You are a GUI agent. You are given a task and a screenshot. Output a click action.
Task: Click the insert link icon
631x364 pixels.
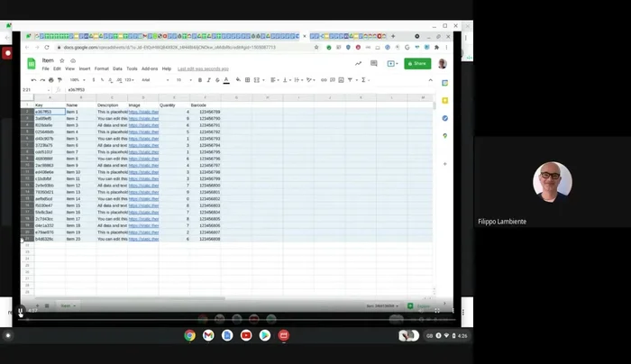[x=324, y=80]
